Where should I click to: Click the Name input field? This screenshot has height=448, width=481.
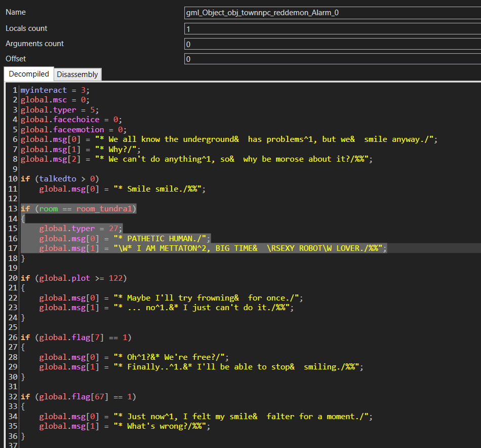(333, 13)
